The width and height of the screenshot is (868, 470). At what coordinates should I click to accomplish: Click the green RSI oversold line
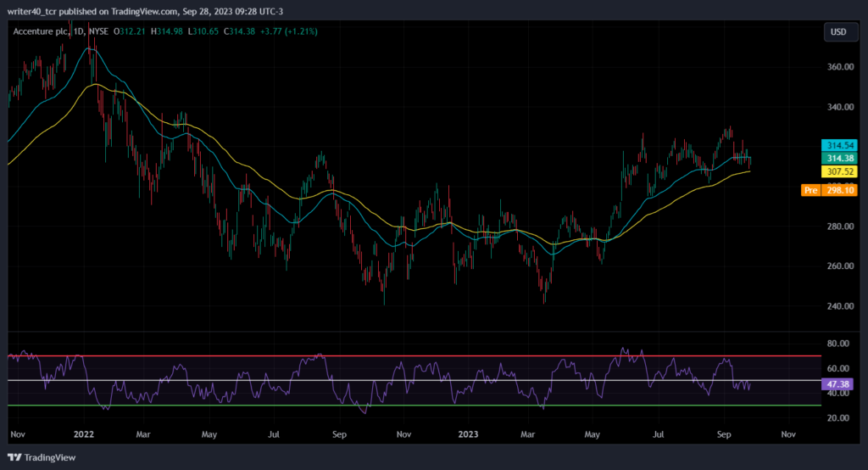coord(415,406)
